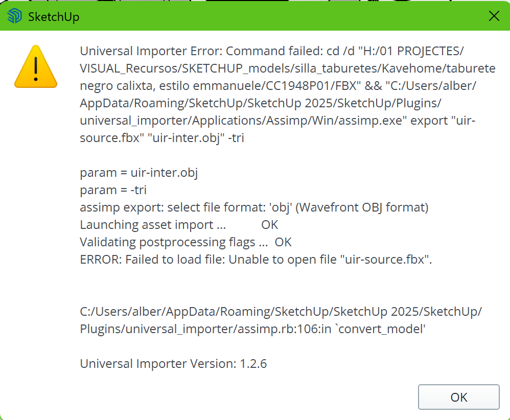Click the "param = -tri" line
510x420 pixels.
(113, 190)
